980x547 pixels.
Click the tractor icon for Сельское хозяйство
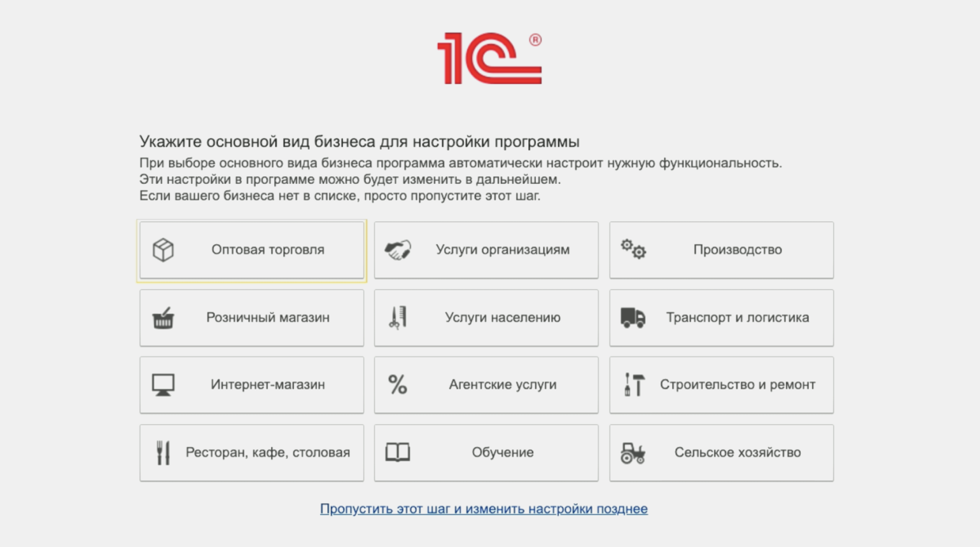(633, 453)
